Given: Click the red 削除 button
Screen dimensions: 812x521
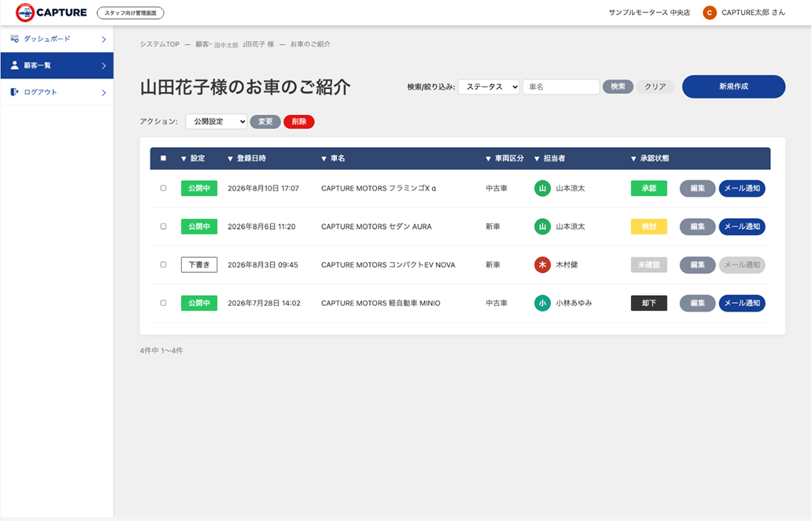Looking at the screenshot, I should pos(299,122).
